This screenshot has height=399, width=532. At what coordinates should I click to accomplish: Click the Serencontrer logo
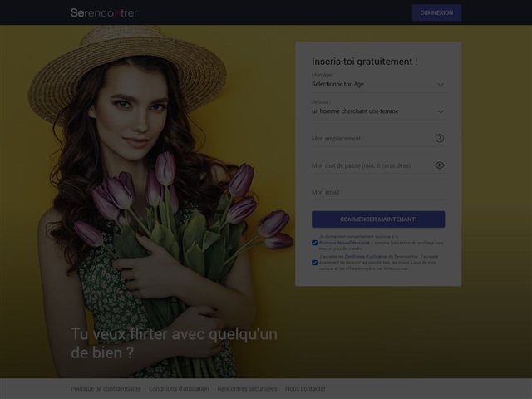pyautogui.click(x=104, y=12)
